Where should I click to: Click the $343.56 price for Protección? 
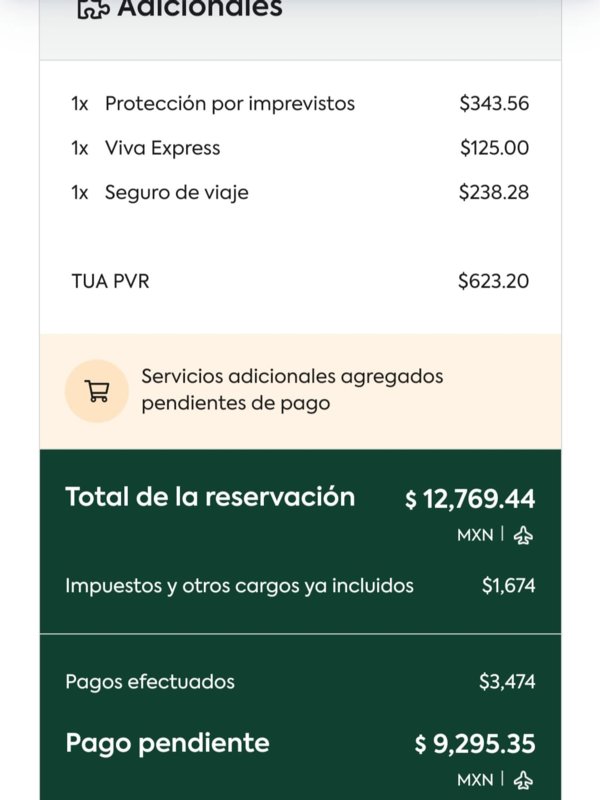[x=494, y=103]
